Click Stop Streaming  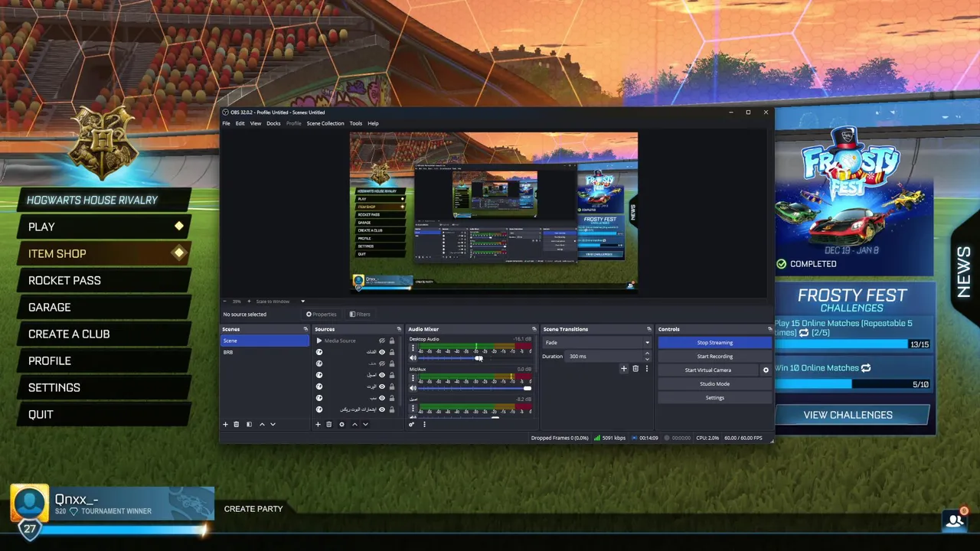click(x=714, y=343)
